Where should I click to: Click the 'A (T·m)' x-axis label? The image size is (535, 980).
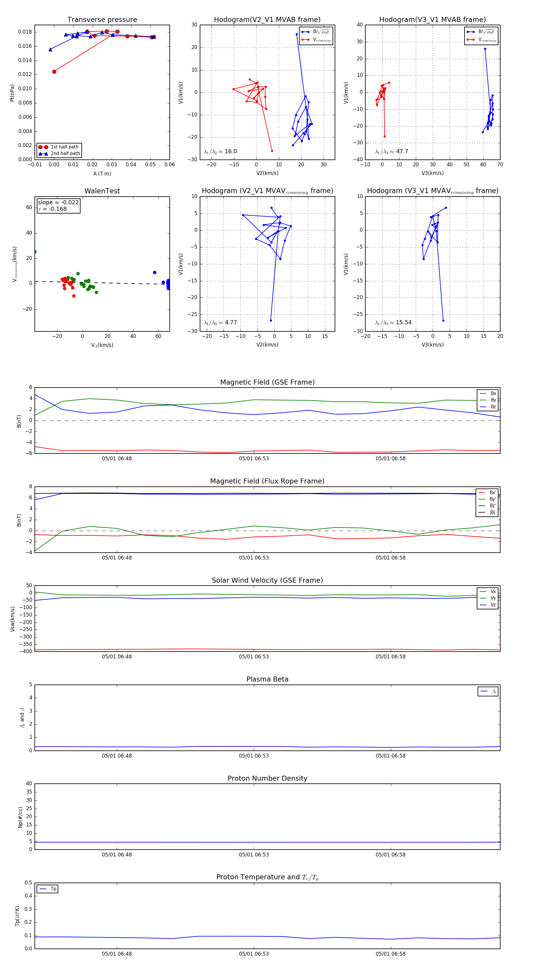pos(102,173)
